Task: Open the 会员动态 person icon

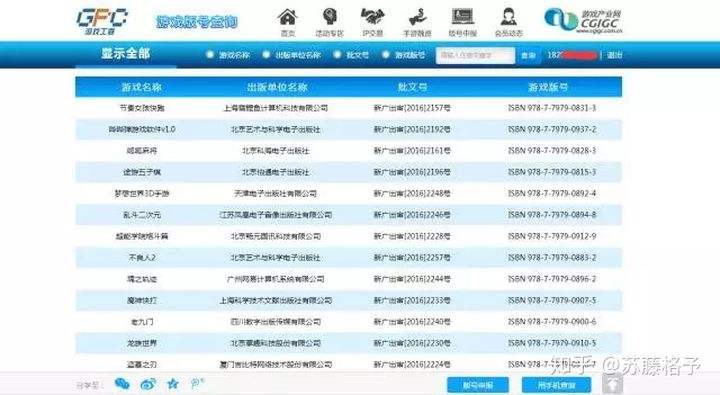Action: coord(508,17)
